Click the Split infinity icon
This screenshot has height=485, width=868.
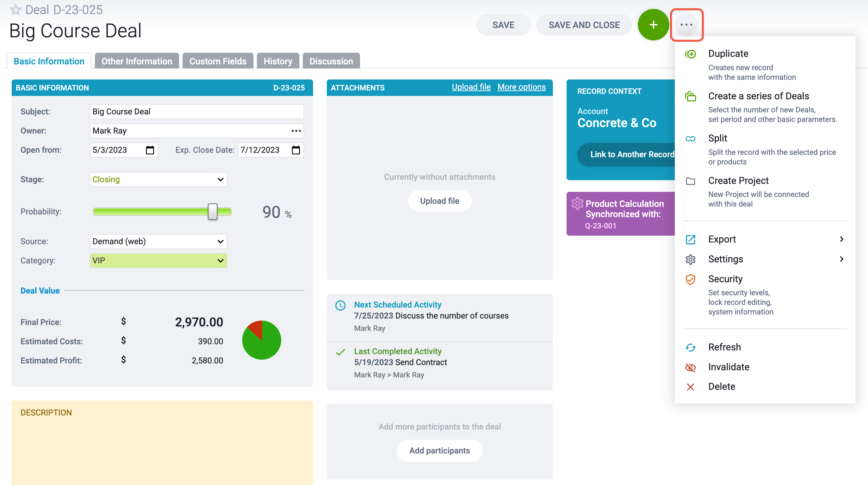click(x=691, y=138)
